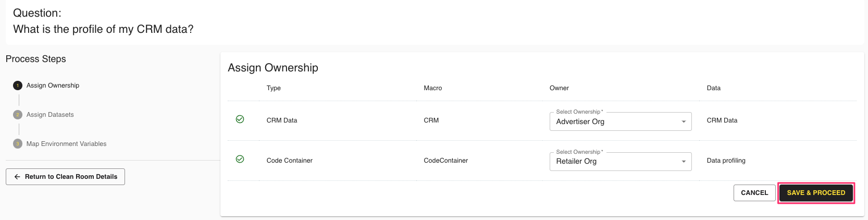Click the step 3 Map Environment Variables icon
The height and width of the screenshot is (220, 868).
(18, 144)
